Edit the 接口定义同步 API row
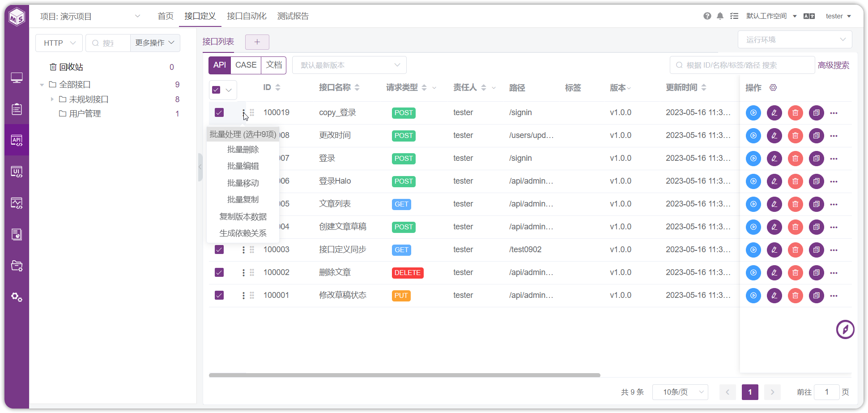The image size is (868, 413). click(774, 250)
